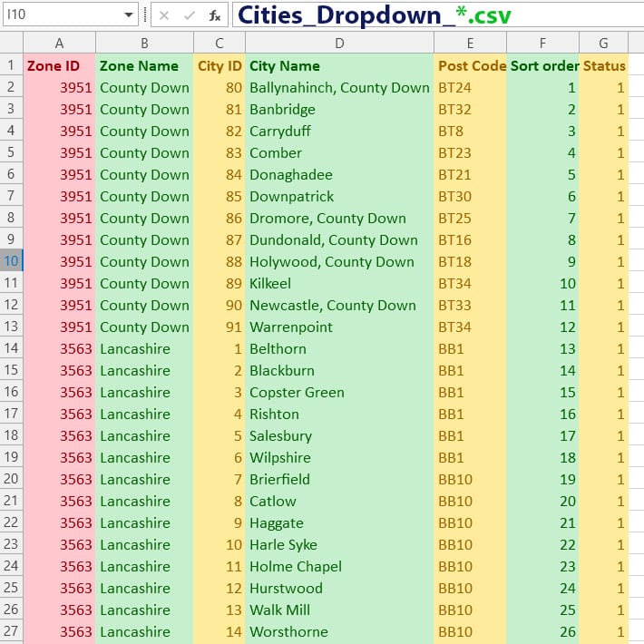
Task: Select cell Newcastle, County Down
Action: (339, 305)
